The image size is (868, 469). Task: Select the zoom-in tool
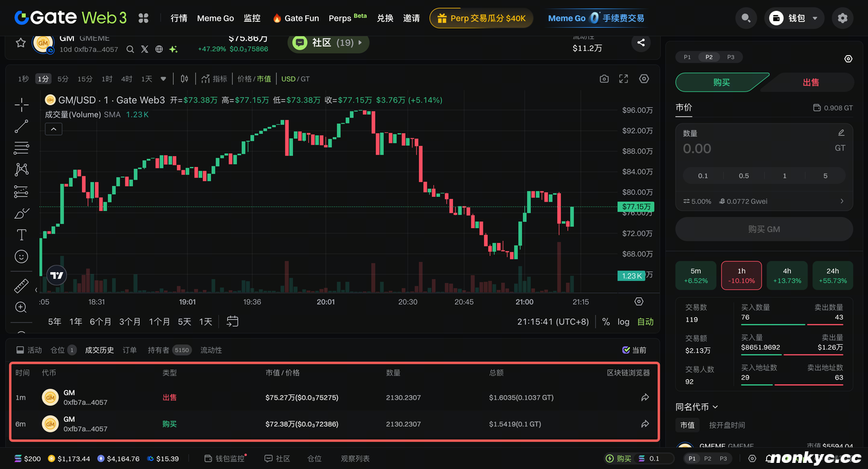(x=22, y=307)
